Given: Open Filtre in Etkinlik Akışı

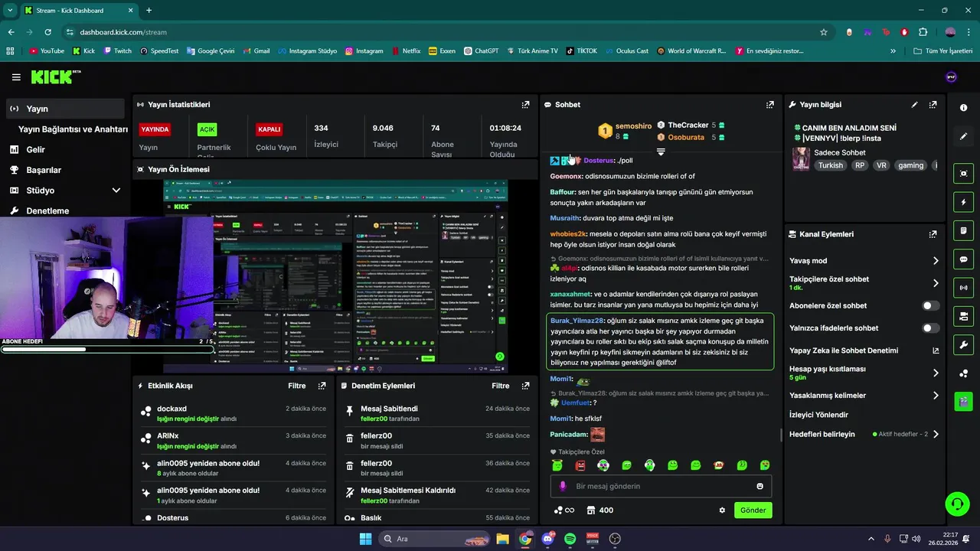Looking at the screenshot, I should coord(297,386).
